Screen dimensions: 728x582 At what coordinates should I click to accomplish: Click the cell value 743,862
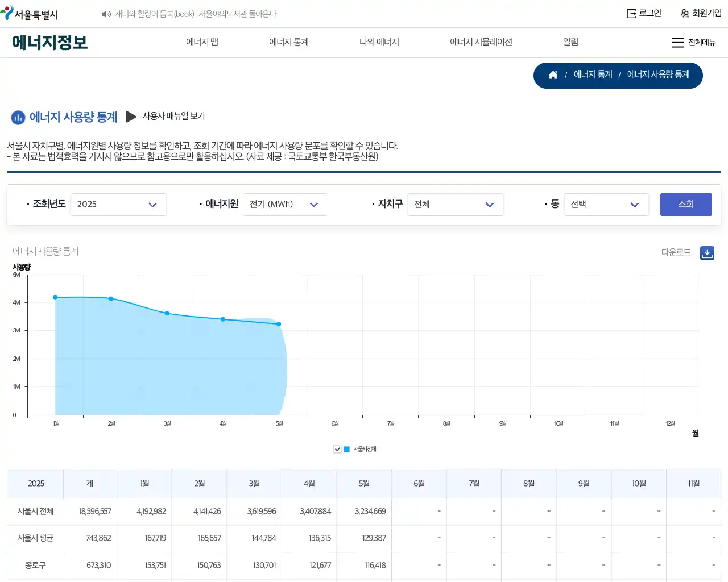click(98, 538)
